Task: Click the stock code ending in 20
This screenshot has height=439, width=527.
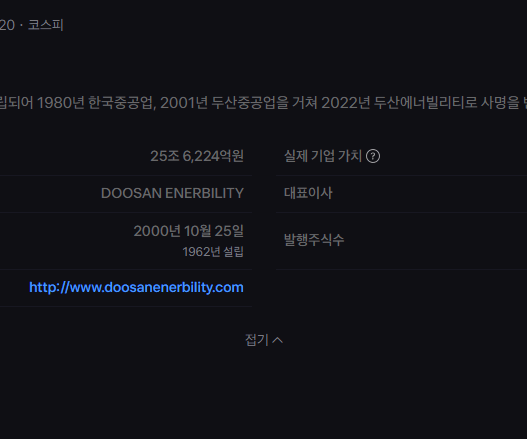Action: pos(7,25)
